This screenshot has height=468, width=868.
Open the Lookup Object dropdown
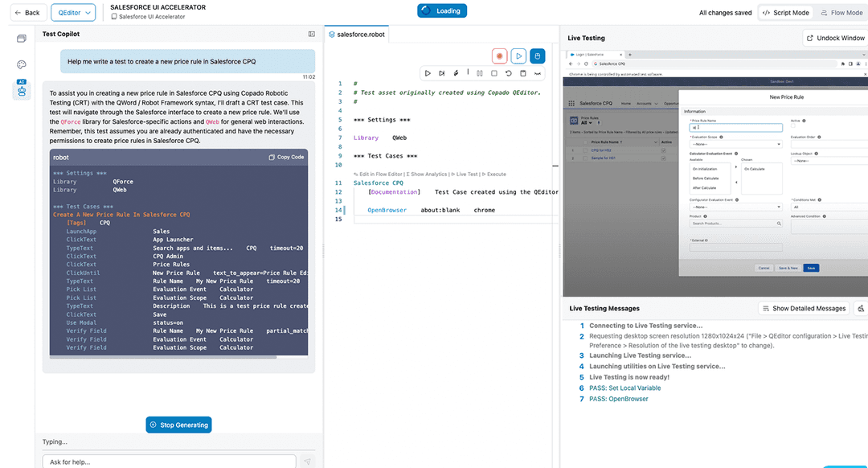829,161
